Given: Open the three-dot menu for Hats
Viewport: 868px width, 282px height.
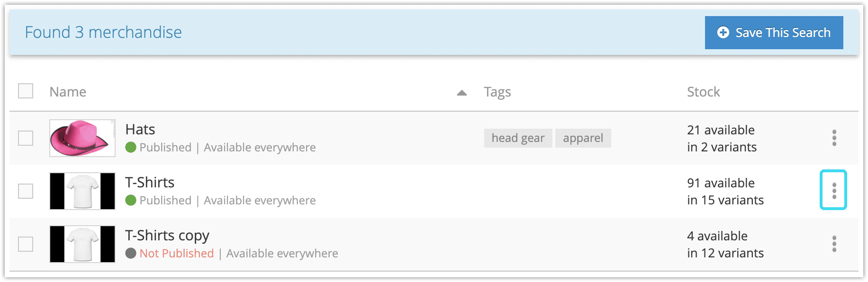Looking at the screenshot, I should [834, 138].
